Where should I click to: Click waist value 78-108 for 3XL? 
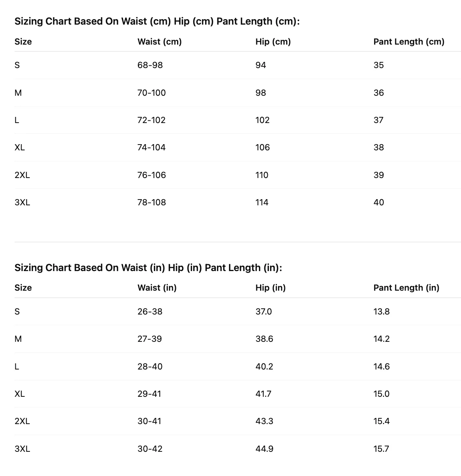pos(151,202)
